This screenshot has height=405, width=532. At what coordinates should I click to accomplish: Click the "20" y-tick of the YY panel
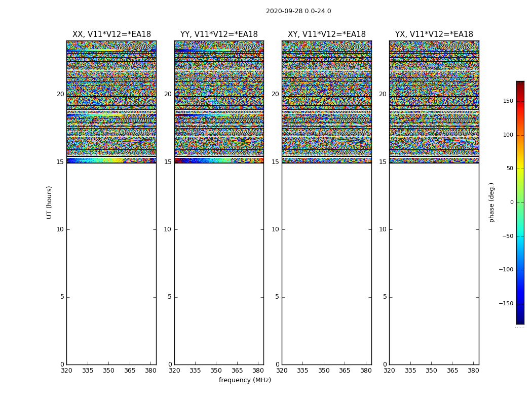[168, 94]
